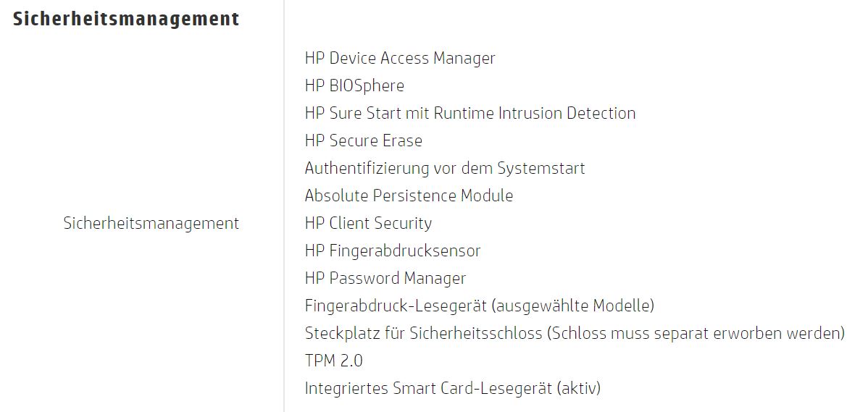Click Authentifizierung vor dem Systemstart text
868x412 pixels.
click(x=444, y=168)
